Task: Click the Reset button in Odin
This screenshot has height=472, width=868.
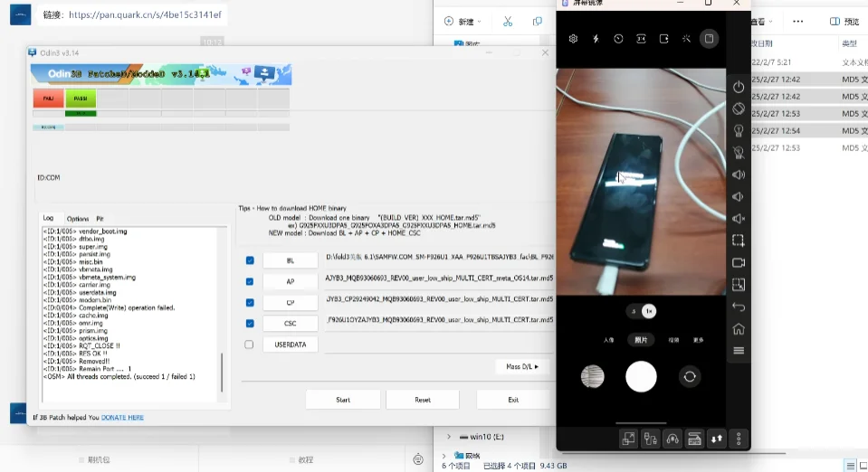Action: (x=423, y=400)
